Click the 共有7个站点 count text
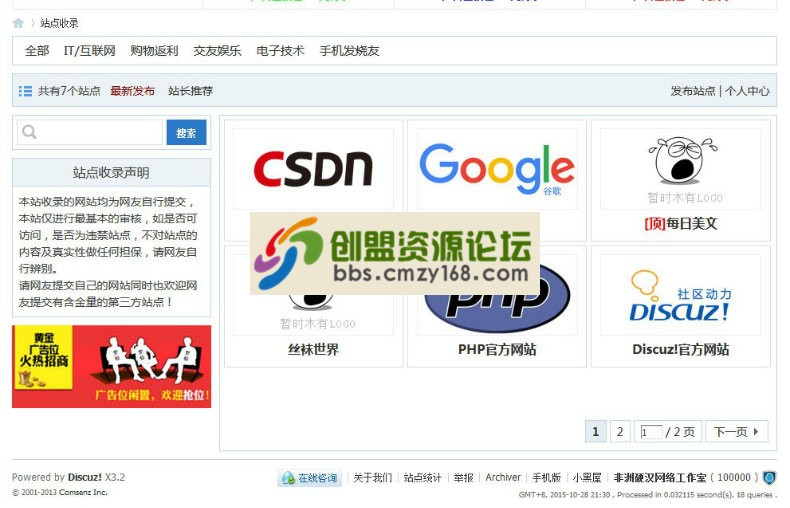The image size is (790, 508). click(x=69, y=91)
